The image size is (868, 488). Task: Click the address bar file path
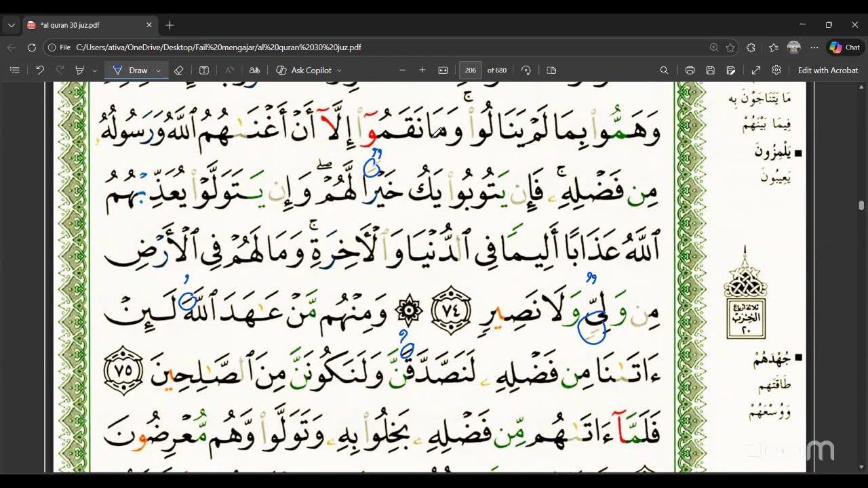click(218, 47)
